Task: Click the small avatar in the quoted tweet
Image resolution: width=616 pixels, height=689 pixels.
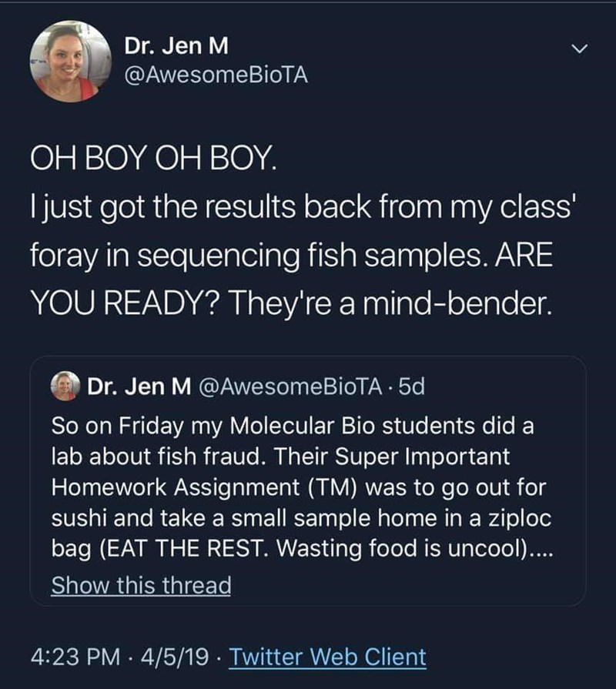Action: [x=66, y=386]
